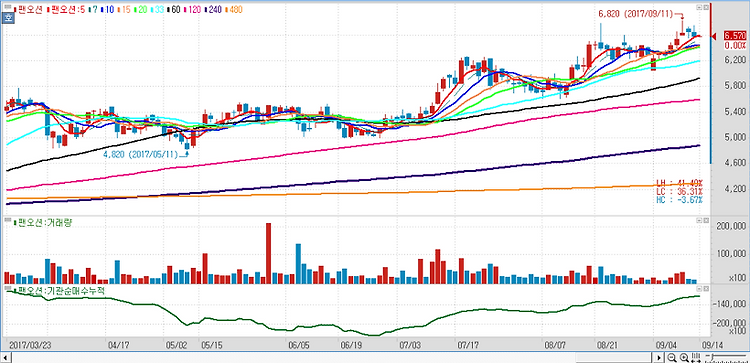Select the 10-day moving average legend
750x363 pixels.
tap(107, 9)
